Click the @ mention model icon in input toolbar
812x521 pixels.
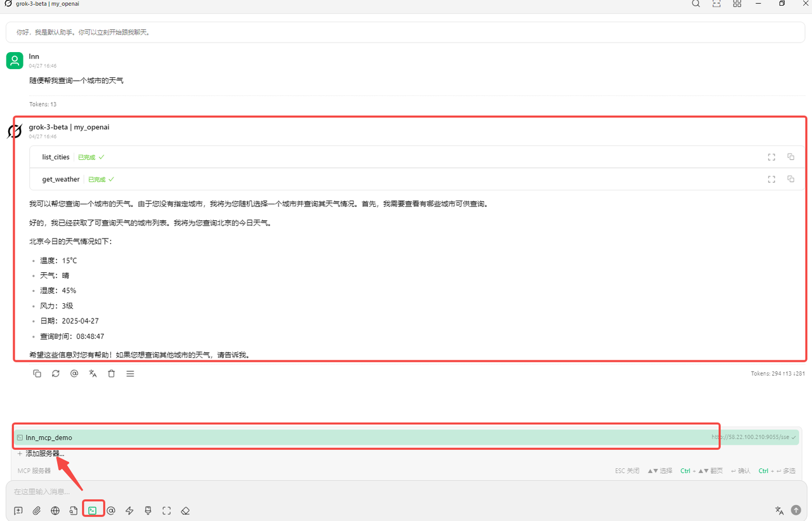[x=111, y=511]
